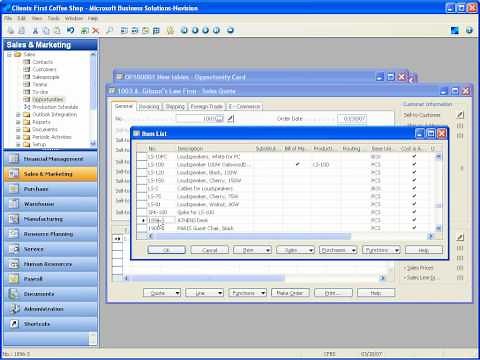Switch to the Invoicing tab
The width and height of the screenshot is (480, 360).
(x=149, y=106)
